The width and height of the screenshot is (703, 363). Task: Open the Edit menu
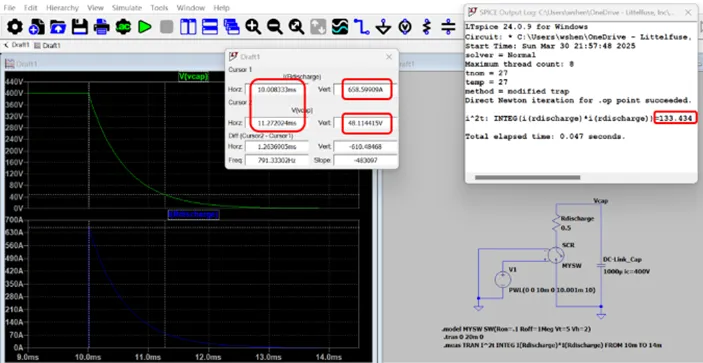pyautogui.click(x=30, y=8)
